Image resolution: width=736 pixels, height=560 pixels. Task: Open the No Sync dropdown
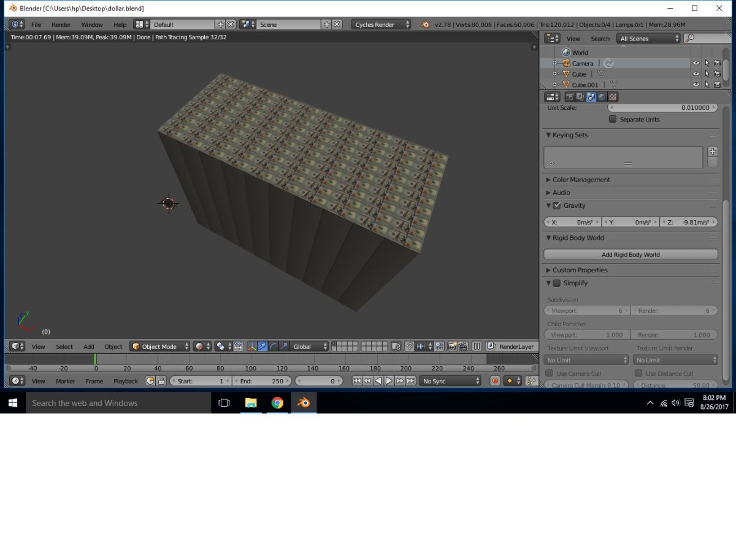[451, 381]
